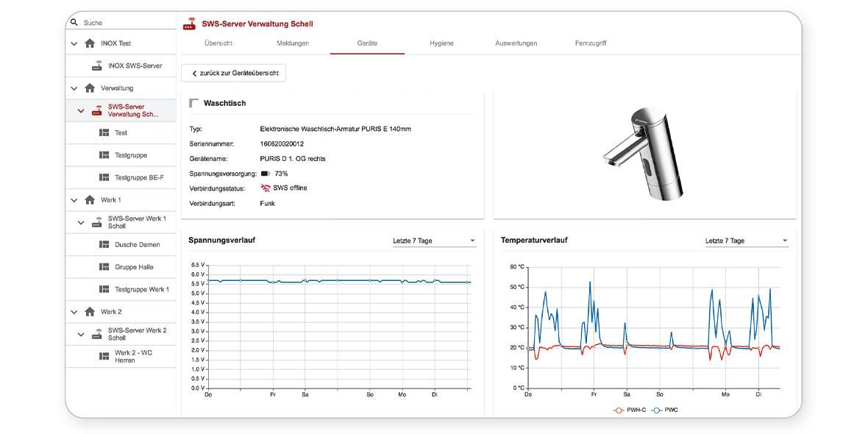Switch to the Hygiene tab
The height and width of the screenshot is (434, 868).
click(x=441, y=43)
